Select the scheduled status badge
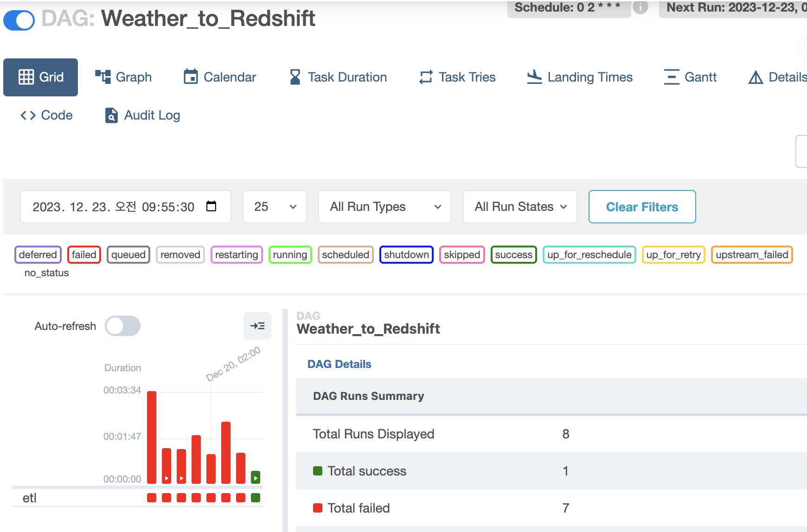Viewport: 807px width, 532px height. tap(346, 254)
